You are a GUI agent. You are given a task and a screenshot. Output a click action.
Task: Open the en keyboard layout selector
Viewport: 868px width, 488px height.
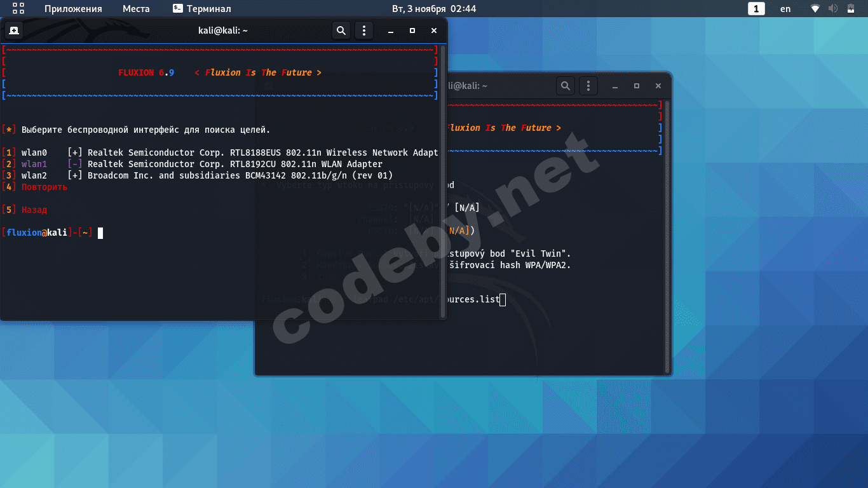785,9
